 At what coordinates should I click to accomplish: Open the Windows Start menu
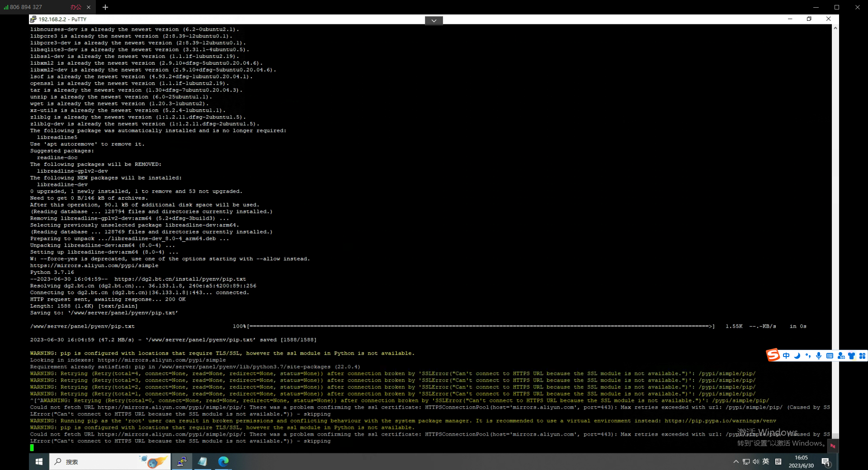point(39,461)
